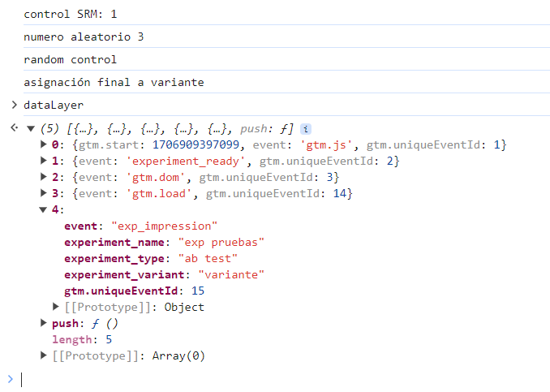Click the experiment_type property key

[x=114, y=258]
